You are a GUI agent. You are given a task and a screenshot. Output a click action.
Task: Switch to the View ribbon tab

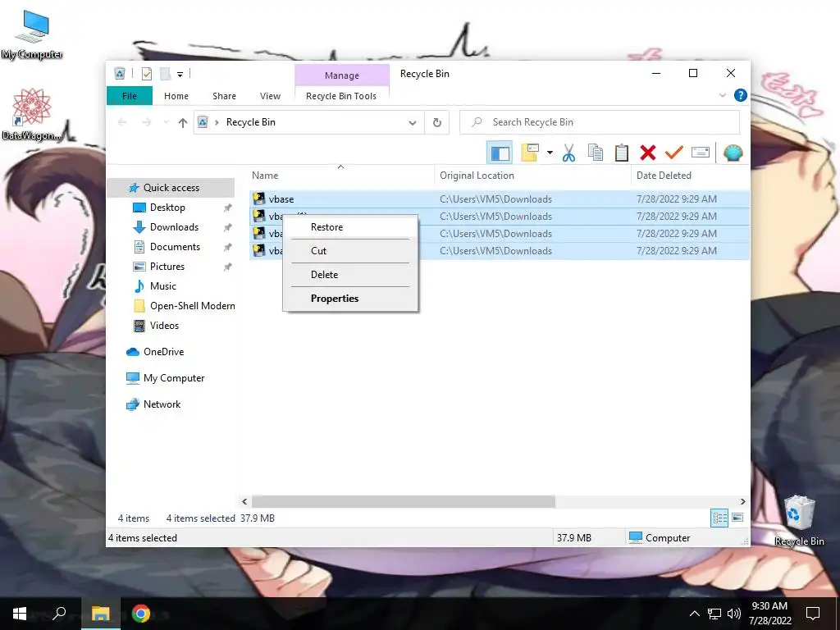pos(270,96)
